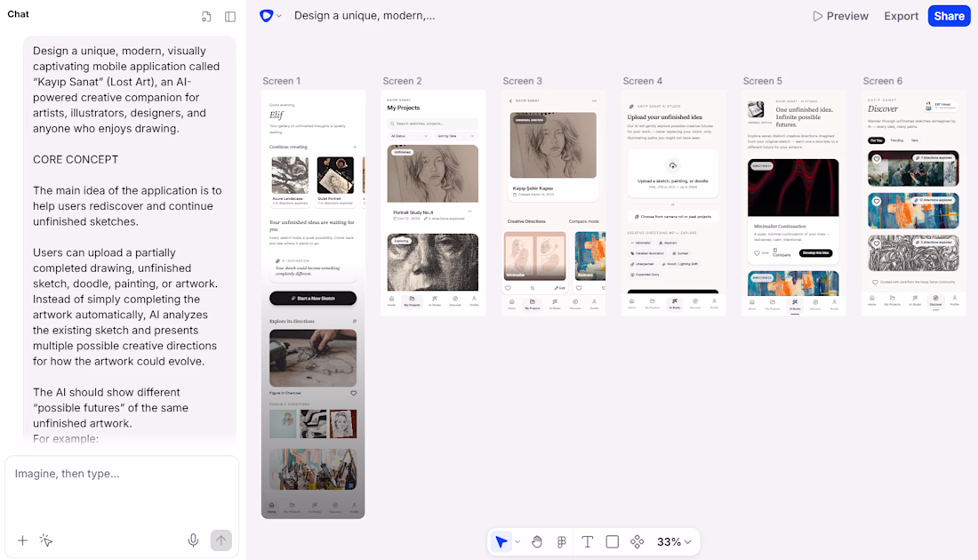Click the search field in Screen 2
Image resolution: width=978 pixels, height=560 pixels.
tap(433, 124)
